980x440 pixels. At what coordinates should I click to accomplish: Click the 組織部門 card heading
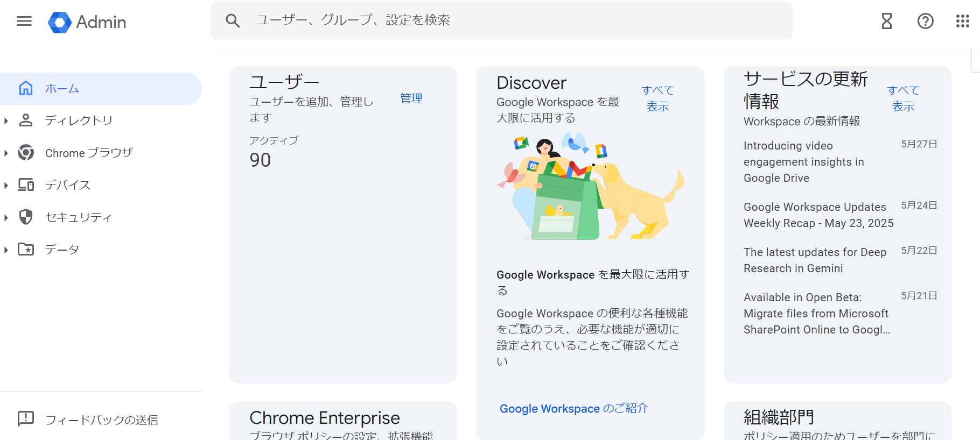[779, 417]
